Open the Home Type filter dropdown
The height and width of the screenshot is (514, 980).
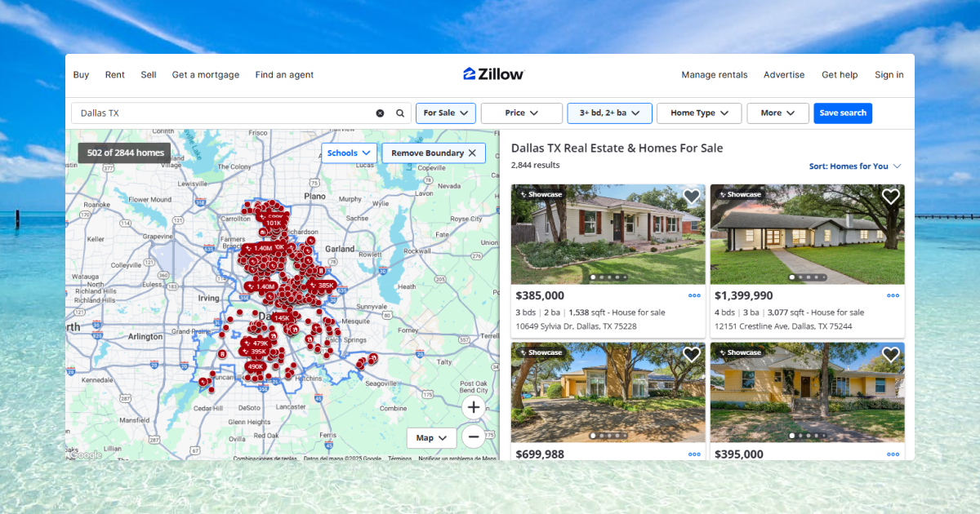click(699, 113)
